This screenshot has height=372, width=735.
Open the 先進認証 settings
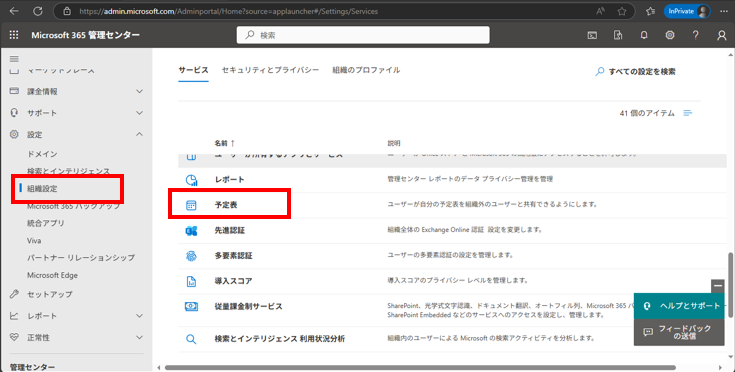click(230, 230)
